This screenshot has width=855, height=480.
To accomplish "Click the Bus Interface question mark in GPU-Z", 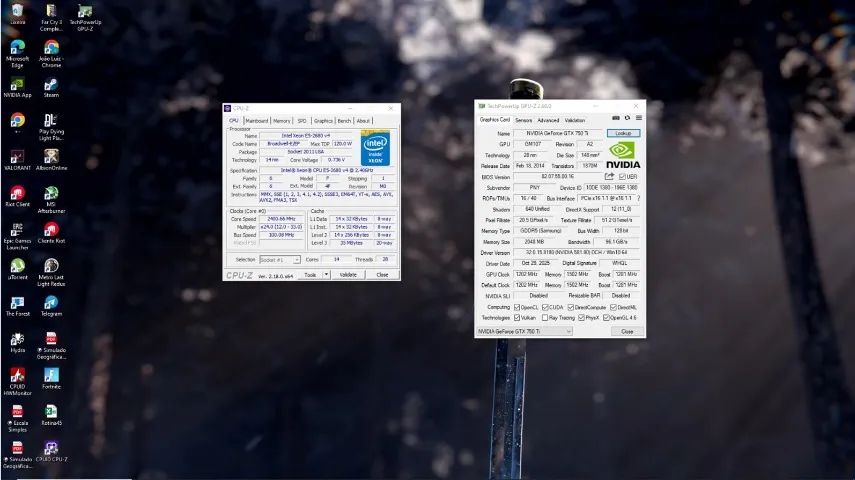I will point(639,198).
